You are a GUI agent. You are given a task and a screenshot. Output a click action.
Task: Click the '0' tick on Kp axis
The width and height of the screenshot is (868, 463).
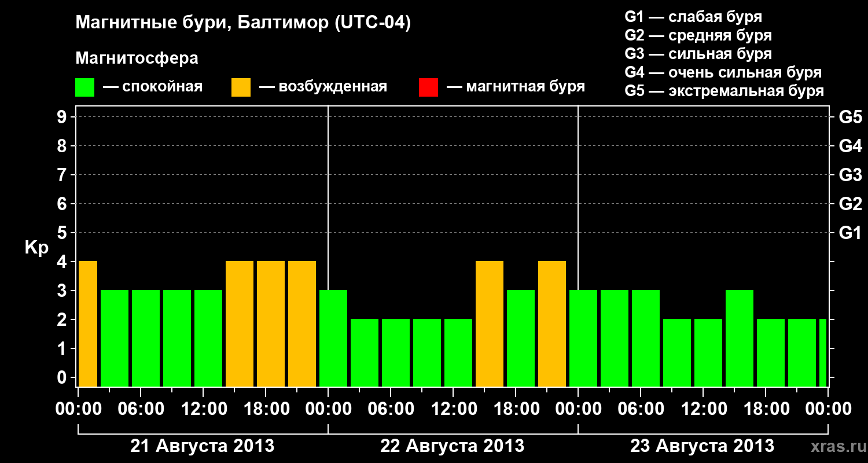pos(63,378)
